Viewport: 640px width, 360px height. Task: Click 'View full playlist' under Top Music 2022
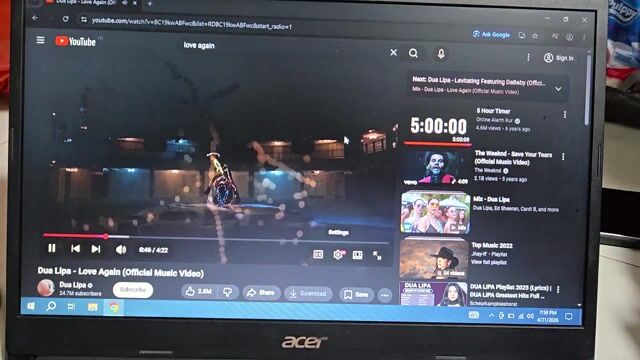(489, 262)
